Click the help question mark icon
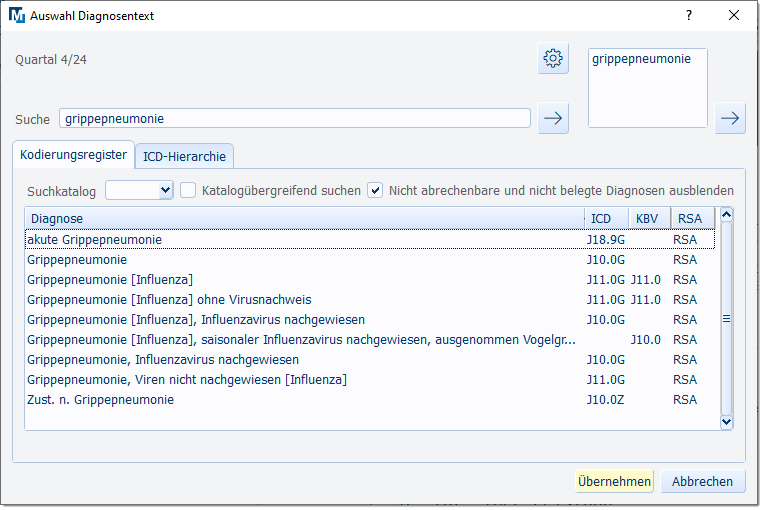 688,16
